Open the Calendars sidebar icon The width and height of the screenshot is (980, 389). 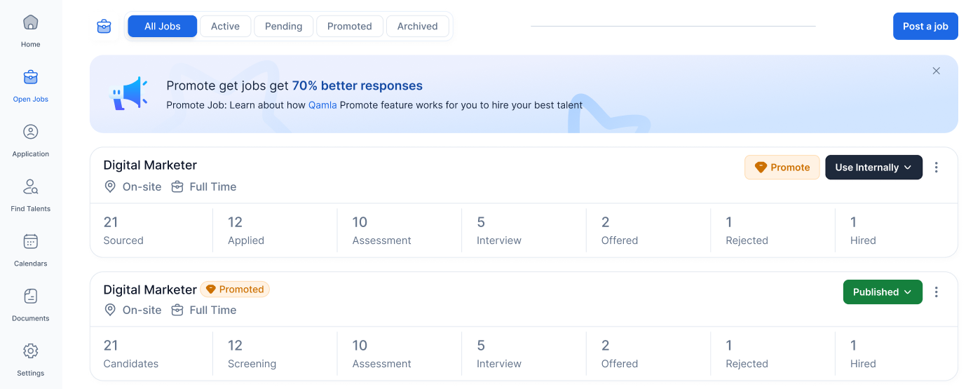click(30, 242)
